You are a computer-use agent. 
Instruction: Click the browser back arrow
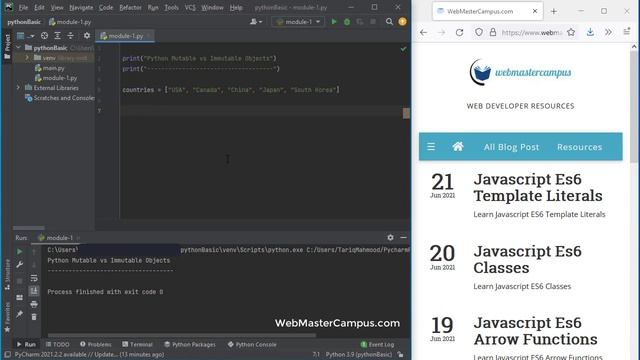424,32
